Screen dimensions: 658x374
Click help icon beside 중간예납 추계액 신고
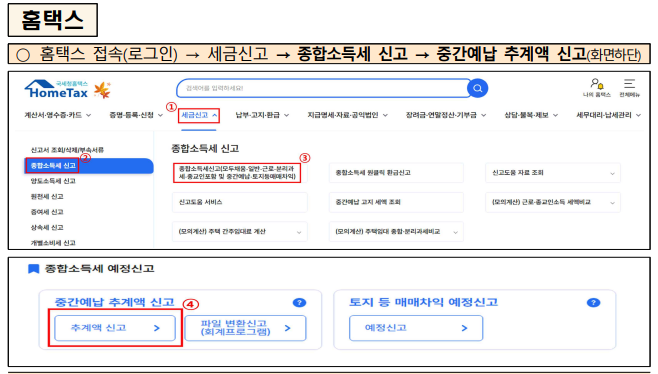coord(299,303)
